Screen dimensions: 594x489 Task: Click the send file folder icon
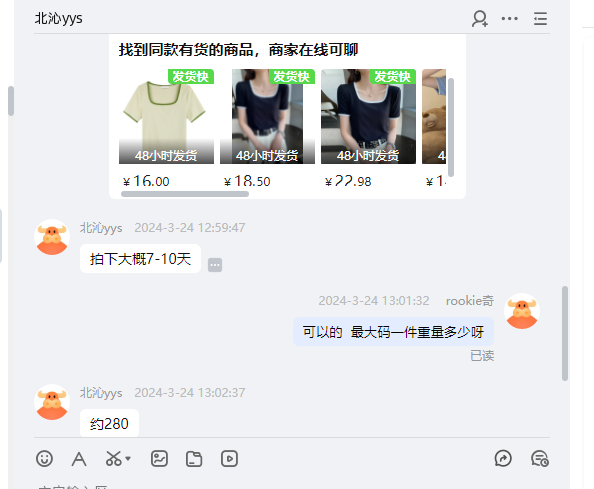coord(194,459)
